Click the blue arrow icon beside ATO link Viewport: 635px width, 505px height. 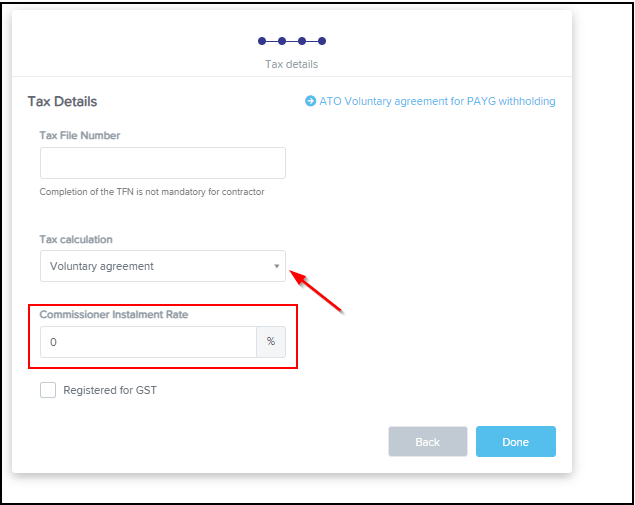pos(311,101)
